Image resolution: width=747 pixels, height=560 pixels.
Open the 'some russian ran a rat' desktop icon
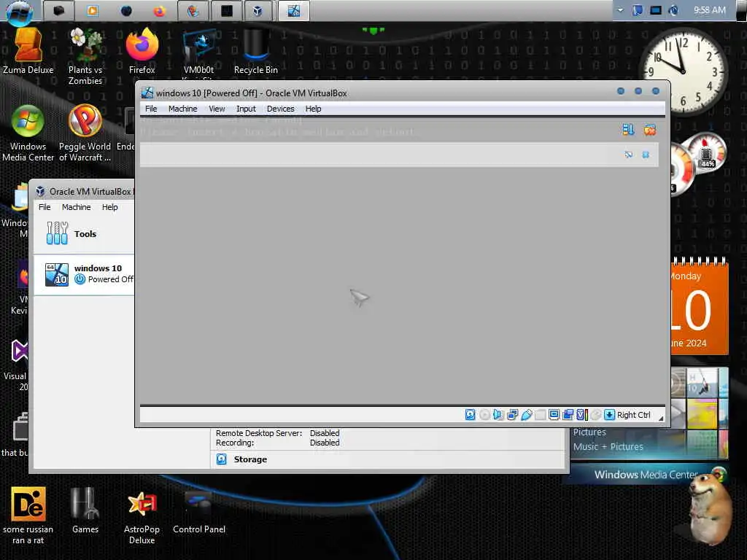tap(28, 516)
